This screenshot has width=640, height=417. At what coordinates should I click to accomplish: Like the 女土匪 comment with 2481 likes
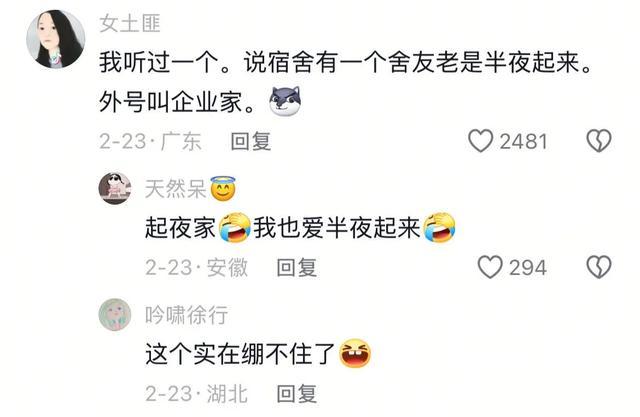[480, 141]
